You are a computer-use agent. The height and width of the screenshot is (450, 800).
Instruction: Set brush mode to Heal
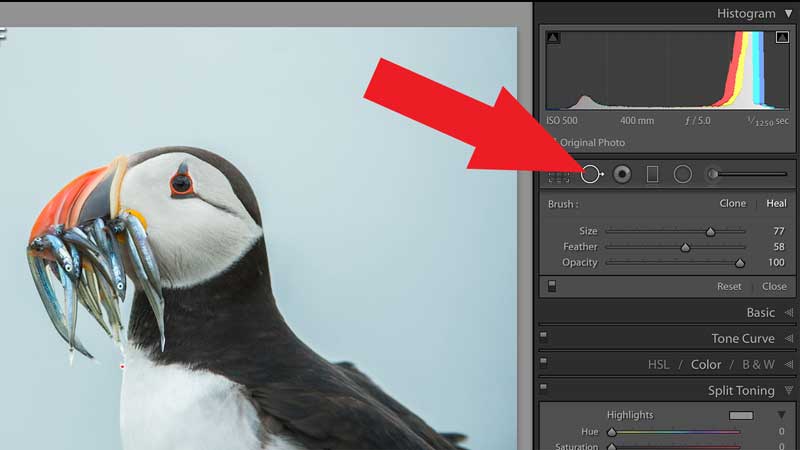[x=776, y=204]
